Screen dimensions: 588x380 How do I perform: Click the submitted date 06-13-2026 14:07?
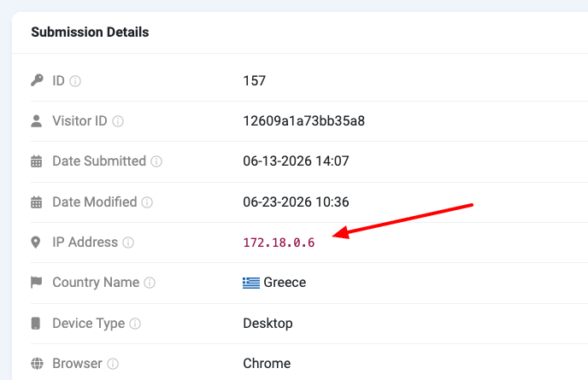[296, 161]
